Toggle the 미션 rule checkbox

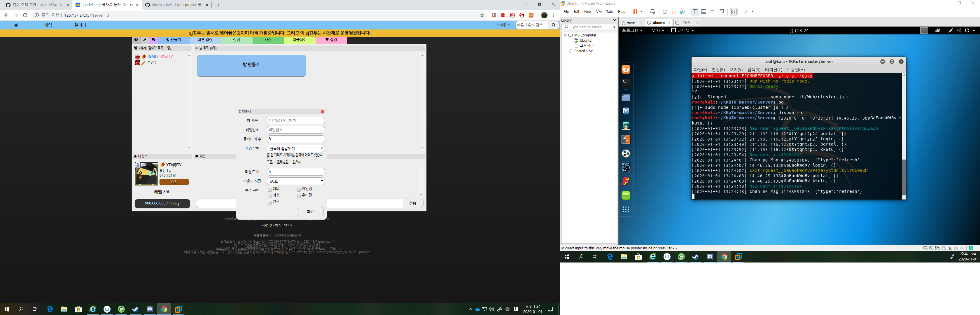(x=270, y=196)
